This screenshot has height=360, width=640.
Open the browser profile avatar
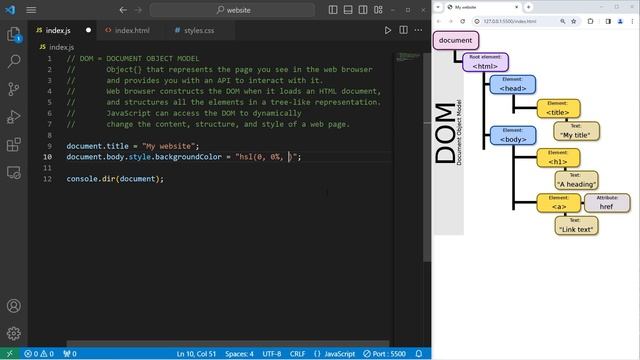point(620,21)
